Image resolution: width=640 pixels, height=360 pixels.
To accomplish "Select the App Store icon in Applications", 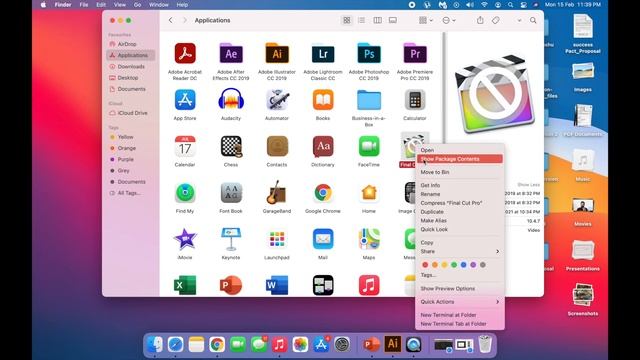I will (185, 100).
